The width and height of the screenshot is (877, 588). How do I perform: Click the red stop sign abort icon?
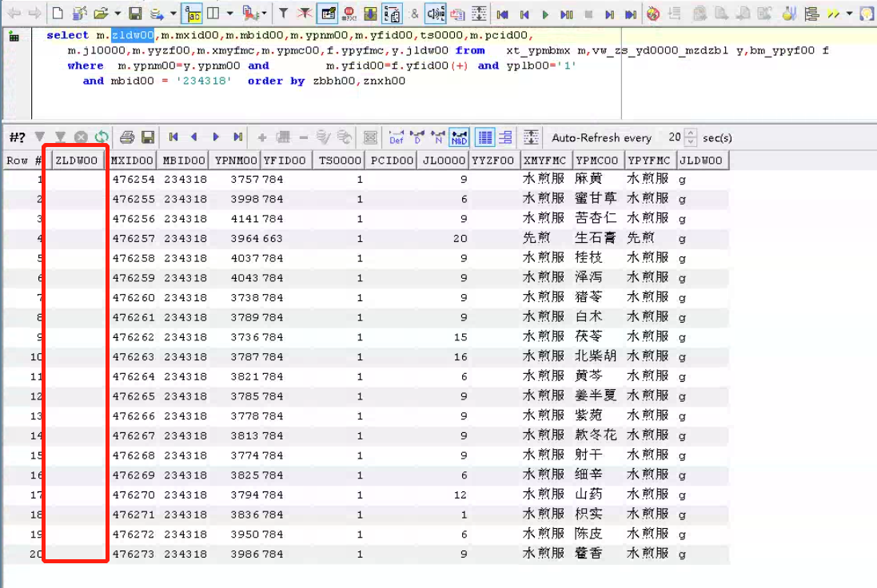tap(349, 14)
